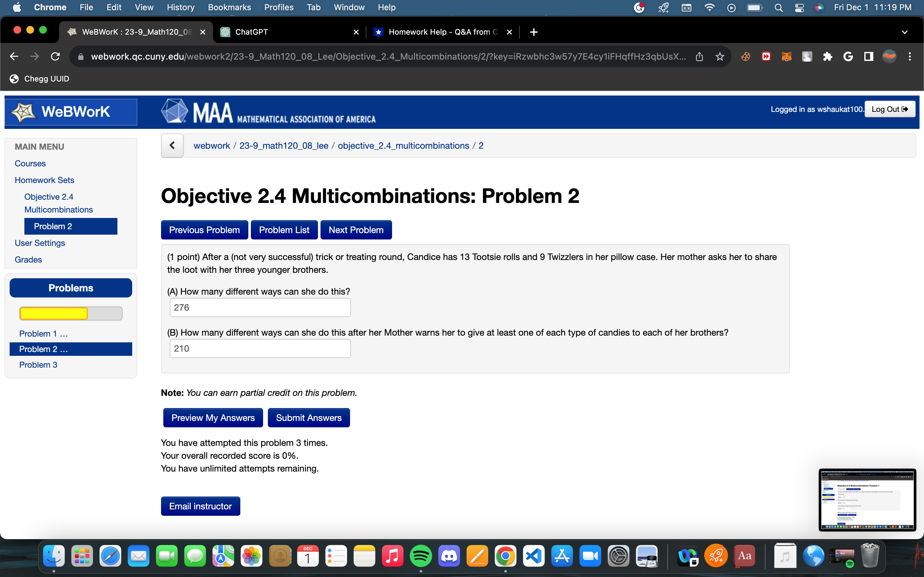
Task: Open the Wi-Fi menu in menu bar
Action: click(x=709, y=7)
